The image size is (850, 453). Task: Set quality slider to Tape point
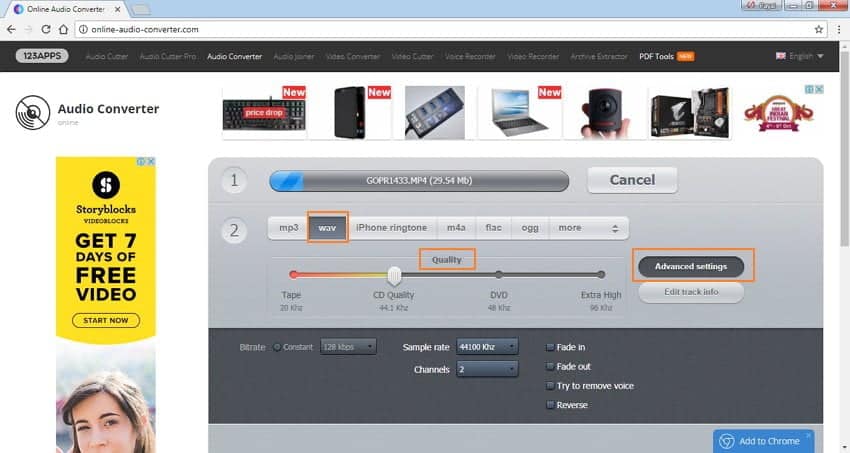pyautogui.click(x=293, y=275)
